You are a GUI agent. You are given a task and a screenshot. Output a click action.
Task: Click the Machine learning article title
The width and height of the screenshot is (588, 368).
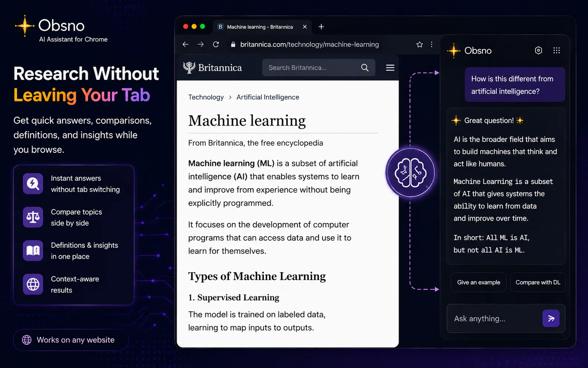point(247,121)
